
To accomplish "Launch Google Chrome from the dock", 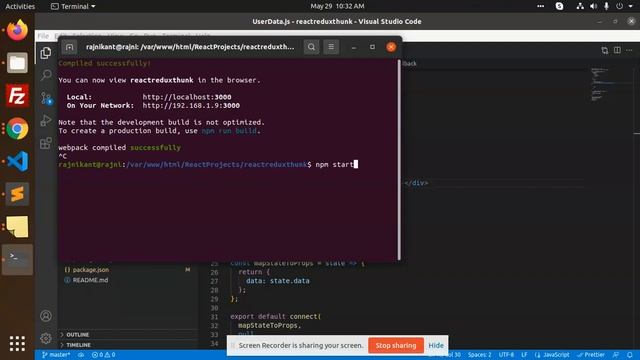I will (17, 128).
